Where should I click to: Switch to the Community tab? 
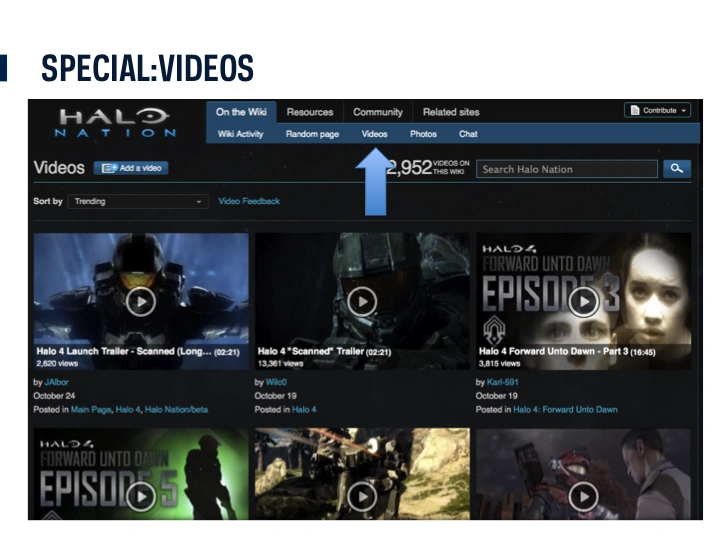coord(378,112)
